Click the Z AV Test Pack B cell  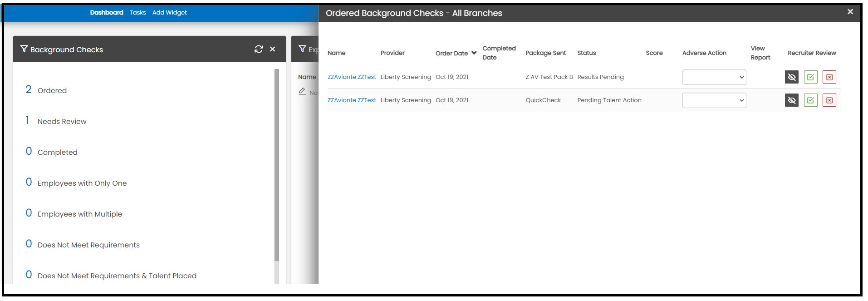(549, 77)
